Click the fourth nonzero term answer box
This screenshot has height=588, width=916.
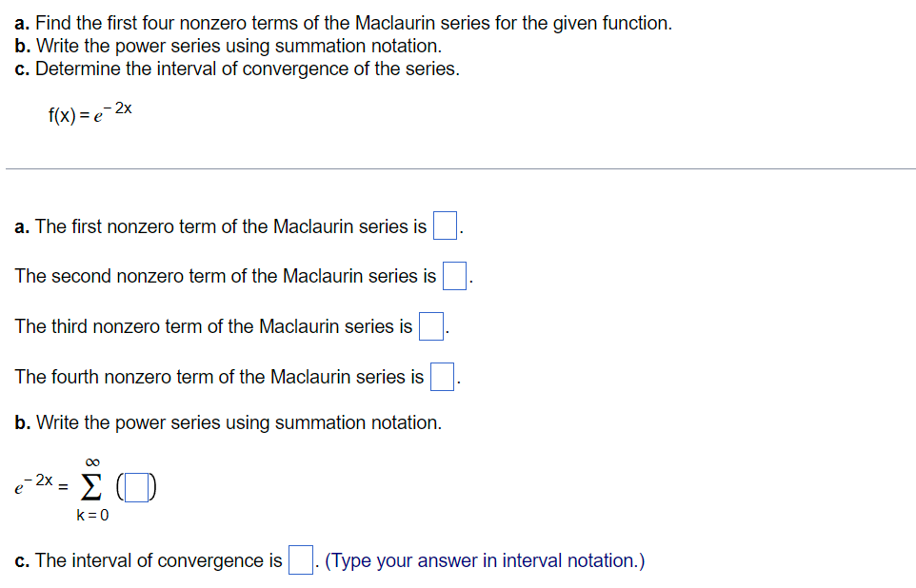442,376
